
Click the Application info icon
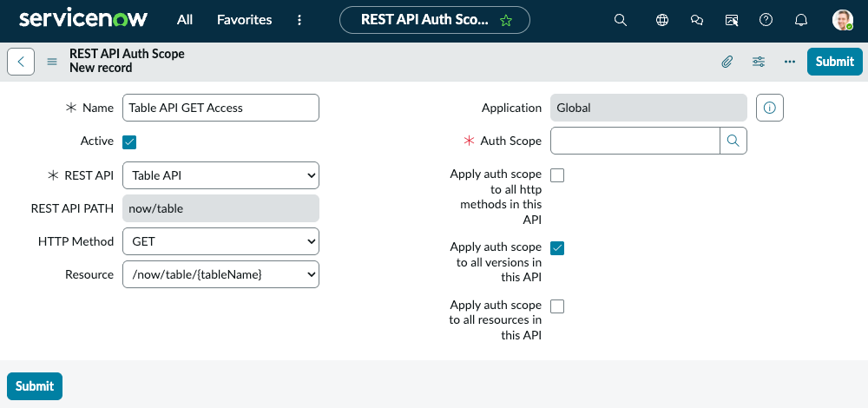pyautogui.click(x=769, y=108)
